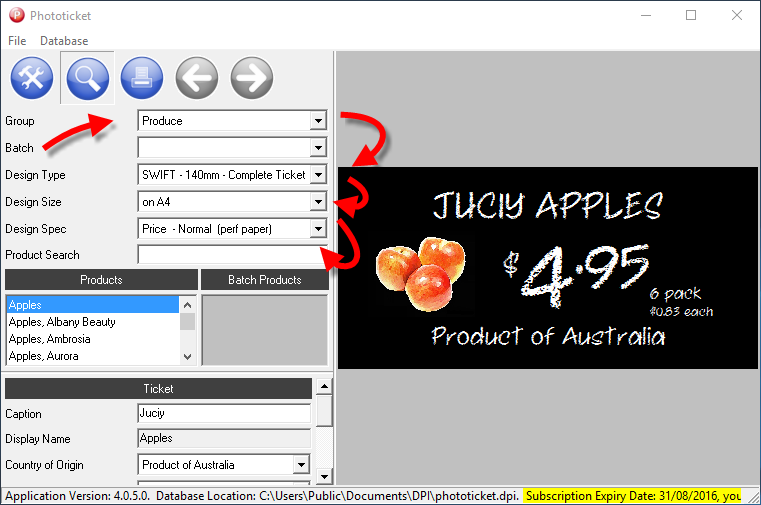Click the printer icon in toolbar
This screenshot has height=505, width=761.
pyautogui.click(x=142, y=78)
